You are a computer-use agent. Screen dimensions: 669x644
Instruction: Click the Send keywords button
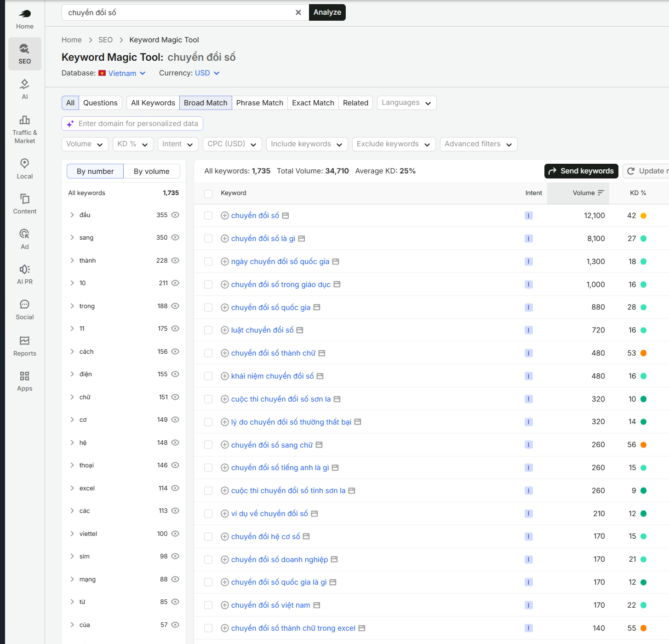coord(581,171)
